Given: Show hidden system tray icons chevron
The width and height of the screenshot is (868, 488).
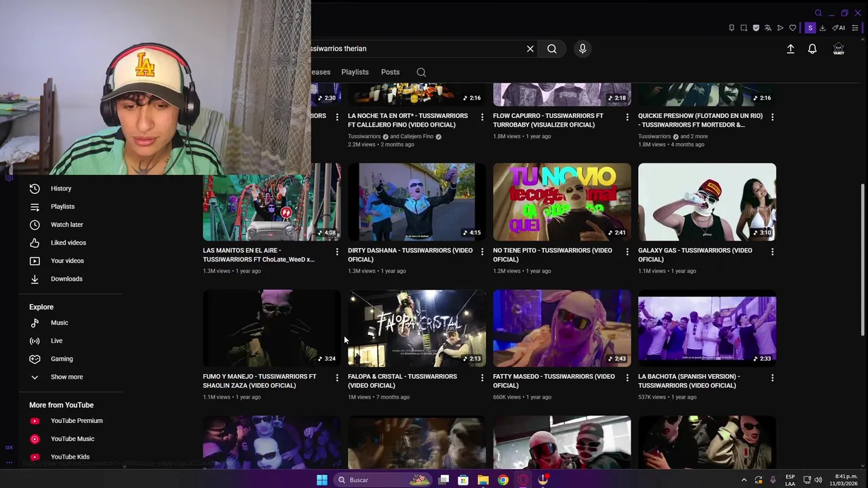Looking at the screenshot, I should [744, 480].
